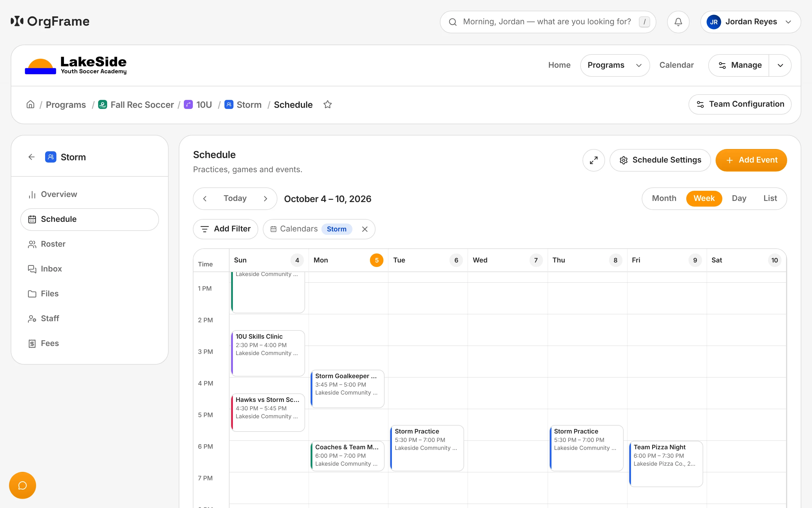The image size is (812, 508).
Task: Switch to List view
Action: [x=770, y=198]
